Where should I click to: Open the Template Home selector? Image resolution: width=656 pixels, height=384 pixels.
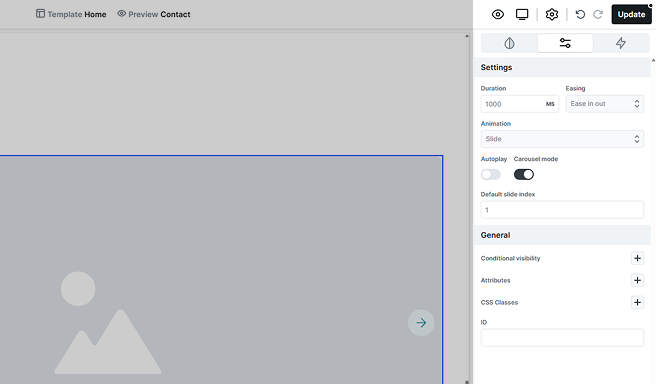point(71,14)
